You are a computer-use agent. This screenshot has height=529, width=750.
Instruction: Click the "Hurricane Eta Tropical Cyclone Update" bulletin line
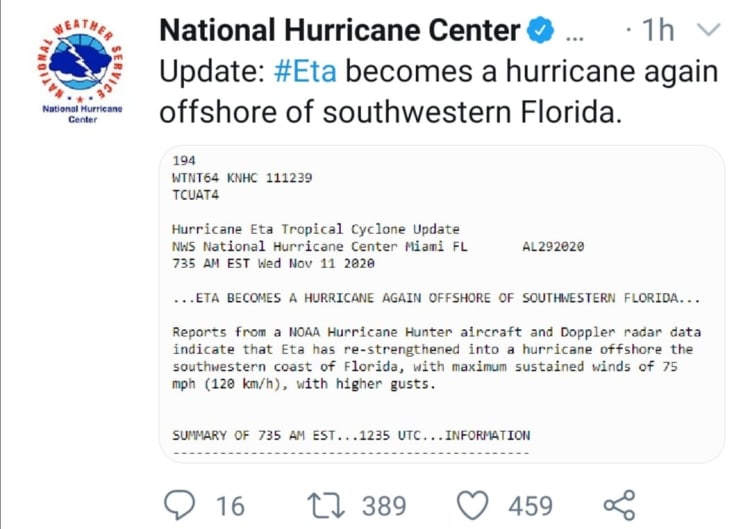click(x=315, y=229)
